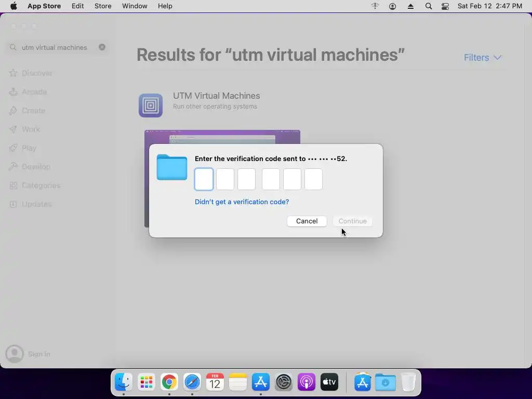532x399 pixels.
Task: Expand the Filters dropdown
Action: (483, 57)
